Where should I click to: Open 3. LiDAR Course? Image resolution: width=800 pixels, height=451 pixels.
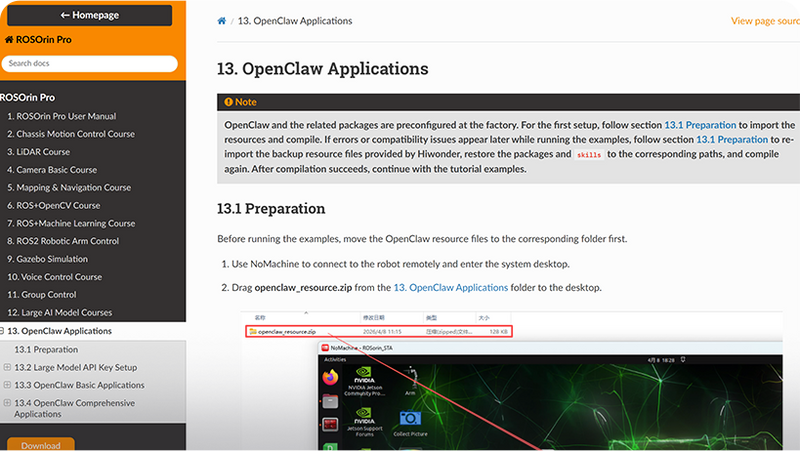(x=38, y=152)
